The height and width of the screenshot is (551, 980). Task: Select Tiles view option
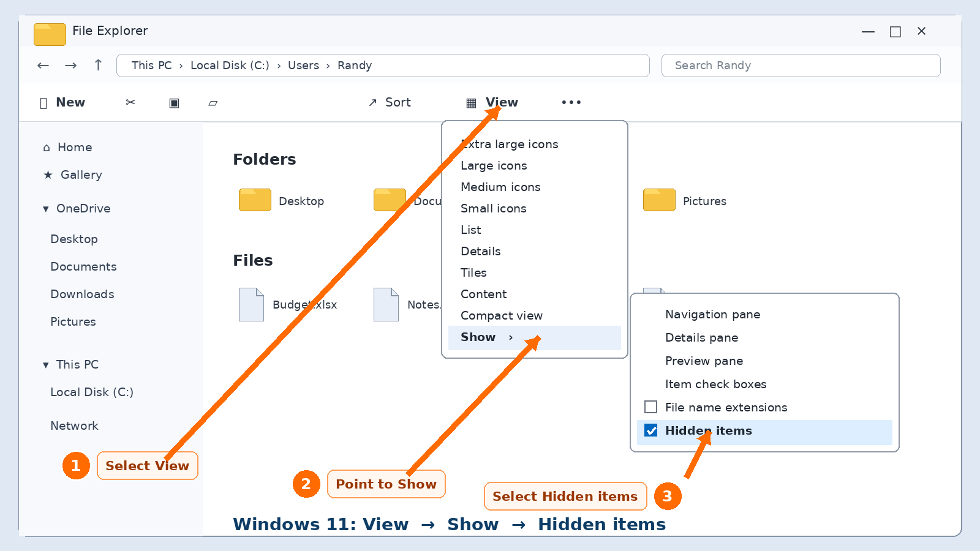473,273
